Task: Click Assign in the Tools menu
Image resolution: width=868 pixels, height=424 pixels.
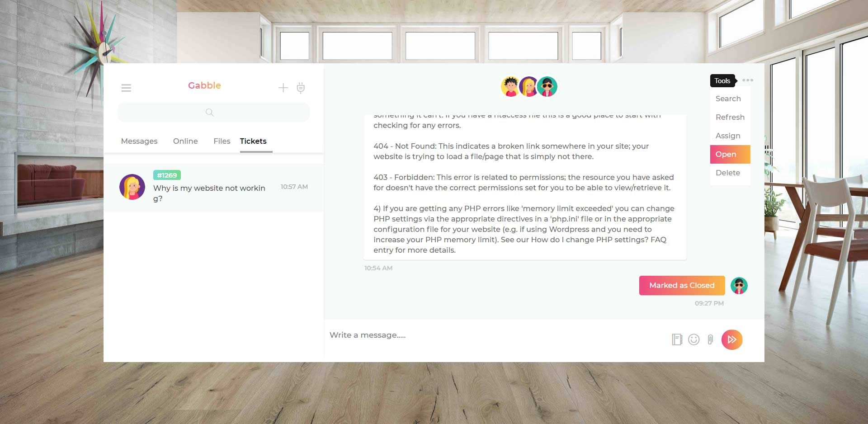Action: pos(728,136)
